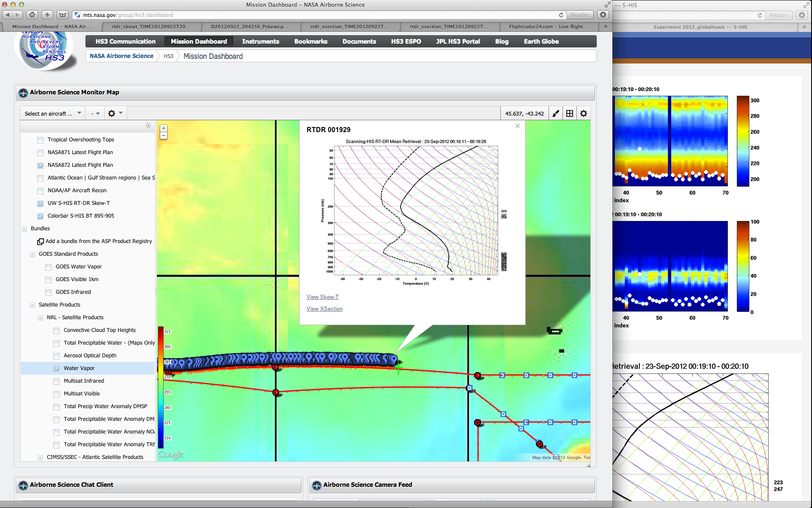
Task: Collapse the layer panel arrow icon
Action: [x=148, y=125]
